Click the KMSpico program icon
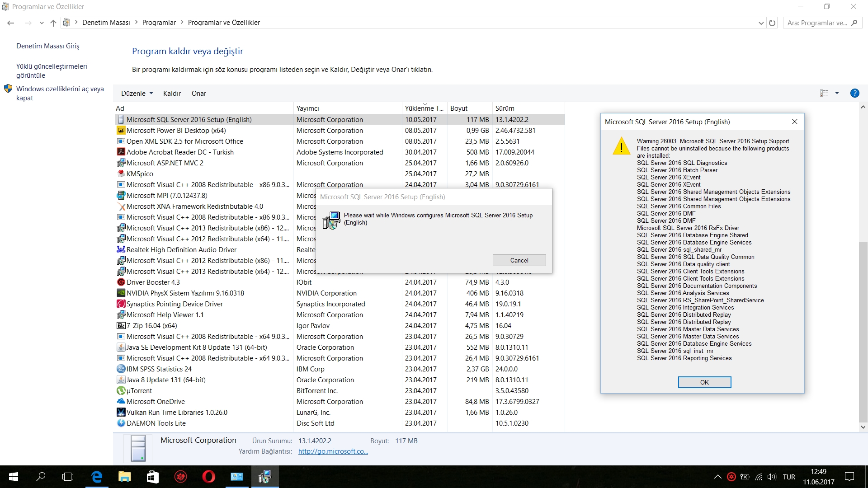Image resolution: width=868 pixels, height=488 pixels. (121, 174)
